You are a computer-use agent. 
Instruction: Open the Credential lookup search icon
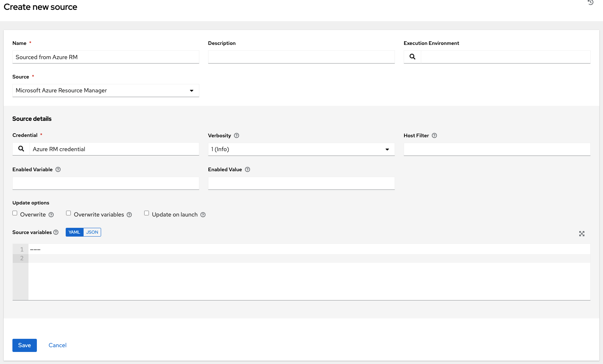click(x=21, y=149)
